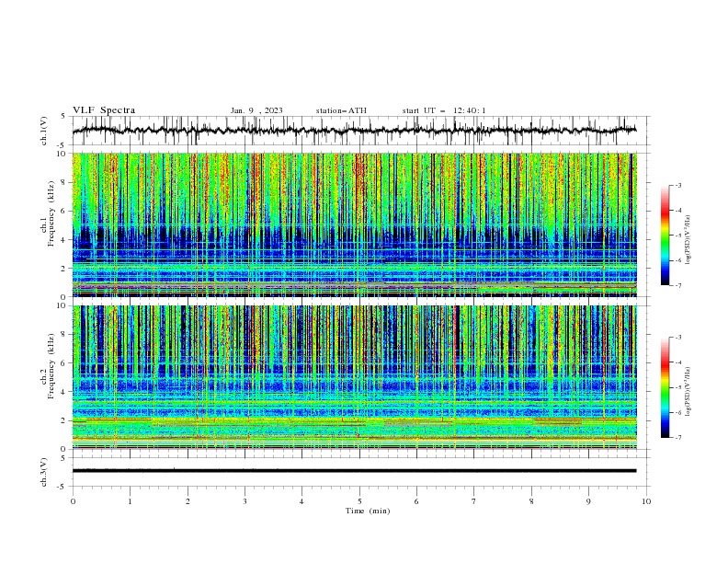This screenshot has width=728, height=563.
Task: Click the time axis tick label "3"
Action: point(245,501)
